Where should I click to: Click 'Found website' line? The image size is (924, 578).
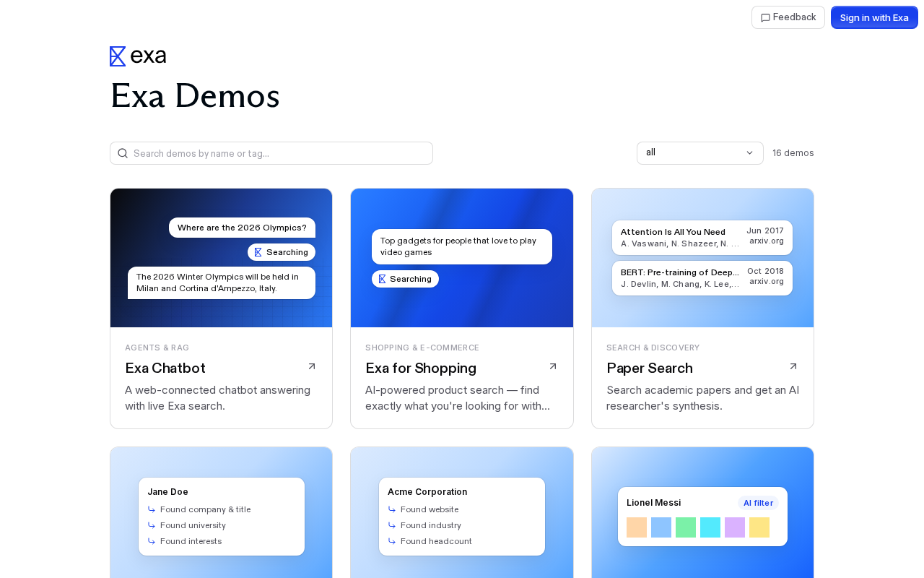(430, 509)
